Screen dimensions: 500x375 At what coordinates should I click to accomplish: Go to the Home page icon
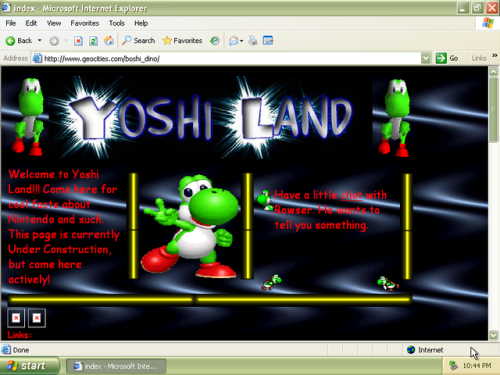[x=109, y=41]
